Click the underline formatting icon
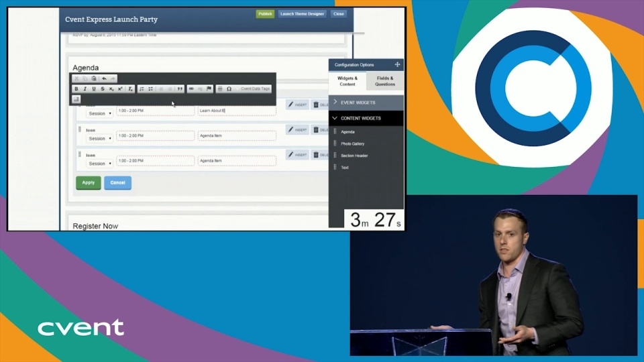The height and width of the screenshot is (362, 644). click(x=93, y=88)
